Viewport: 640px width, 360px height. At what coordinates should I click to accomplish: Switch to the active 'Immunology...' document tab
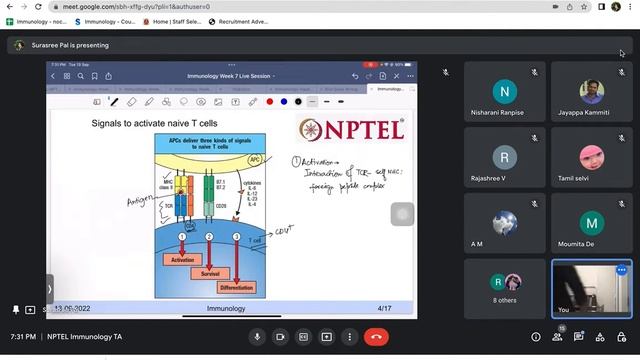(x=391, y=89)
